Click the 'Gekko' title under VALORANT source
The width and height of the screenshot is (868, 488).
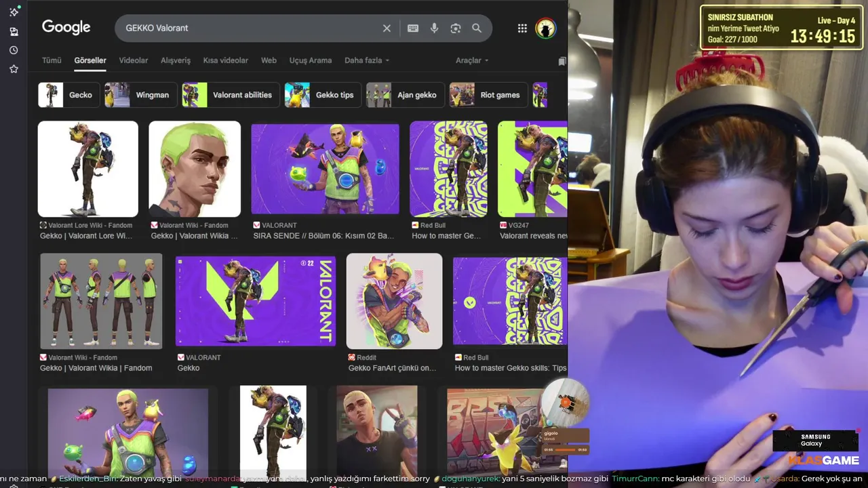pos(189,368)
